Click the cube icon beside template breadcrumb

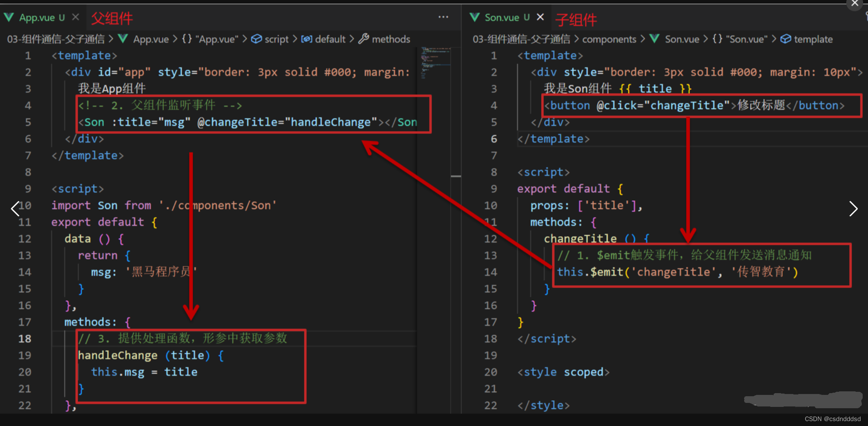786,39
